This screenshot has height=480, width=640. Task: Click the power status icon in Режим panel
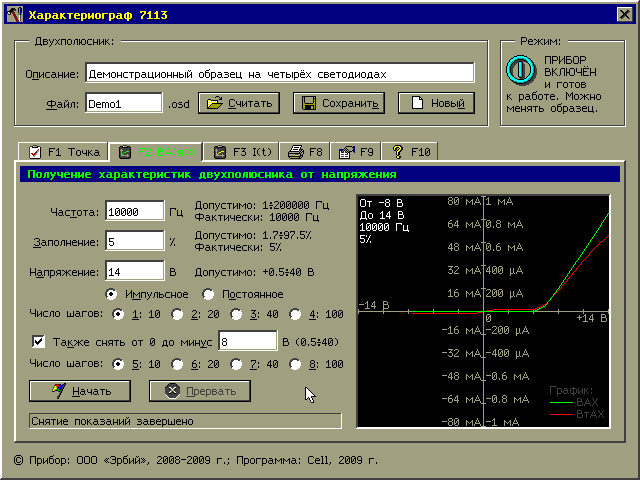[520, 69]
